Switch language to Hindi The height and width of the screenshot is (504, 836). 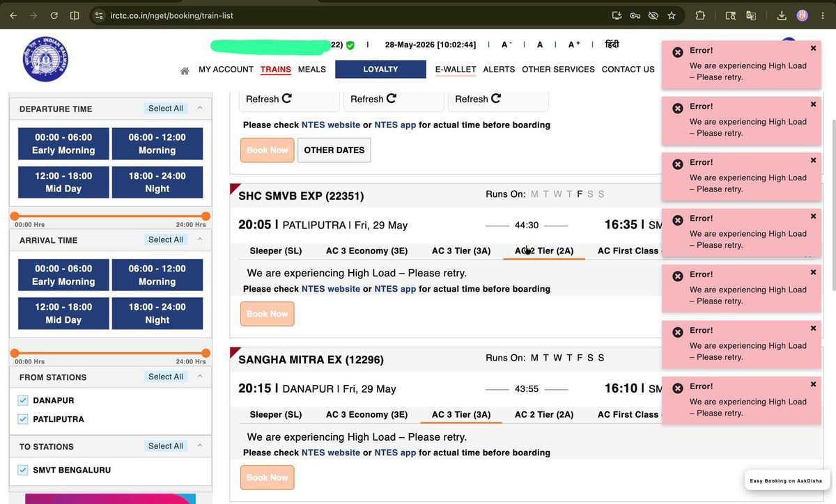click(612, 45)
